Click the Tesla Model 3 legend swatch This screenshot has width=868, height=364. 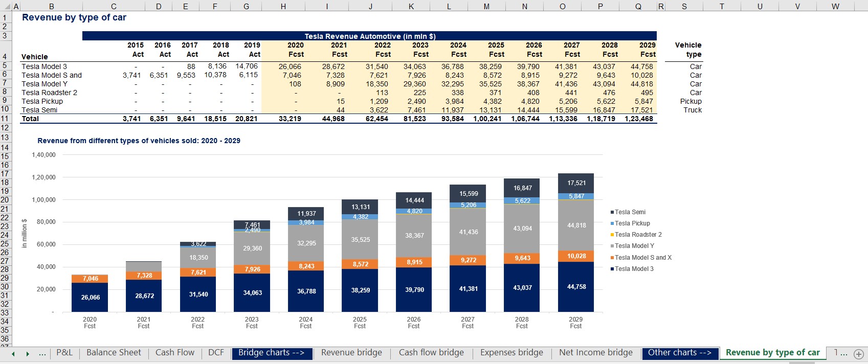coord(612,269)
